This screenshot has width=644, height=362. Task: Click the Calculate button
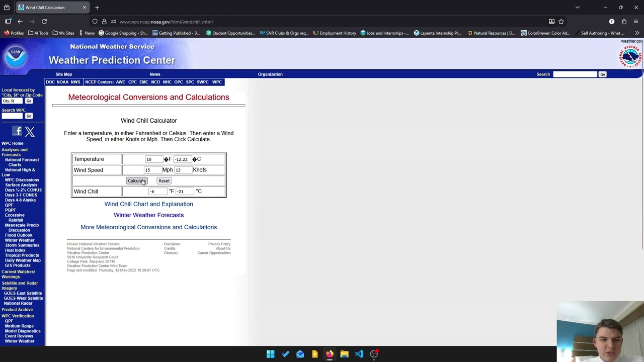pos(137,181)
